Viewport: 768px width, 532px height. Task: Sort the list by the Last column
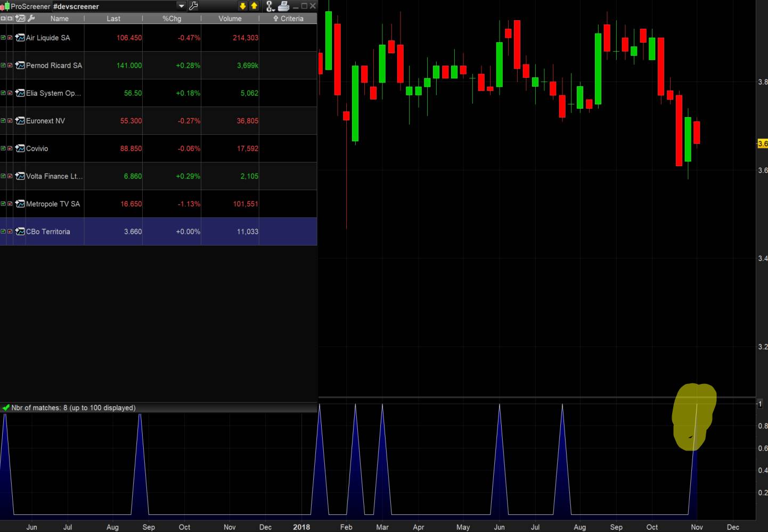coord(113,19)
